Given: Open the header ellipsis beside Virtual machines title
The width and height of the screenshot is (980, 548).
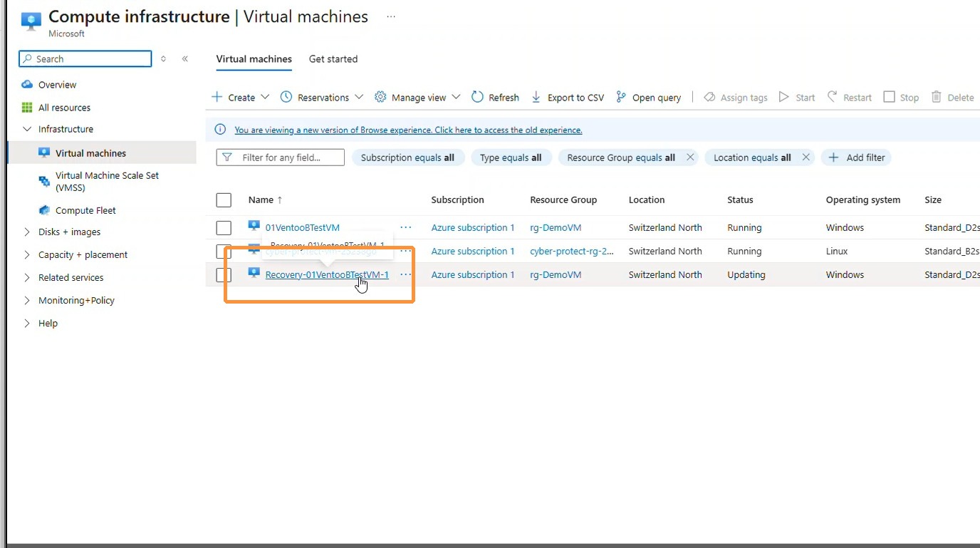Looking at the screenshot, I should tap(391, 16).
